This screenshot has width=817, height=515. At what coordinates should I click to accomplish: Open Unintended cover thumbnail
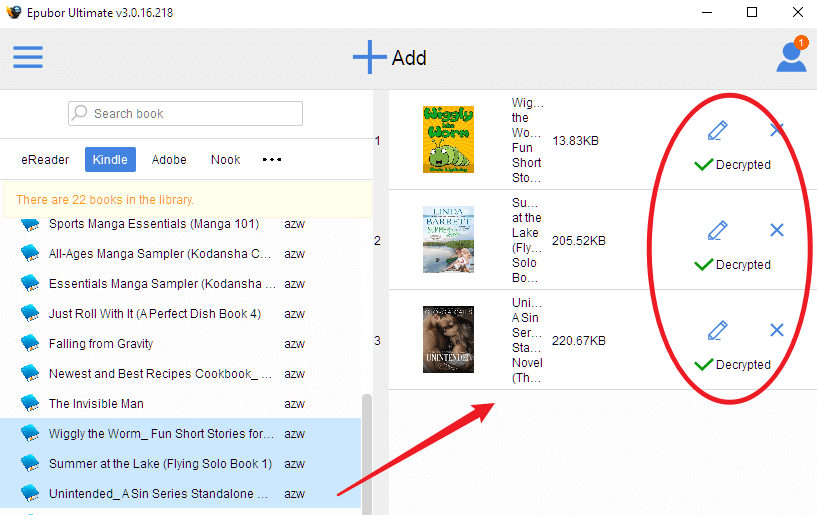point(448,340)
